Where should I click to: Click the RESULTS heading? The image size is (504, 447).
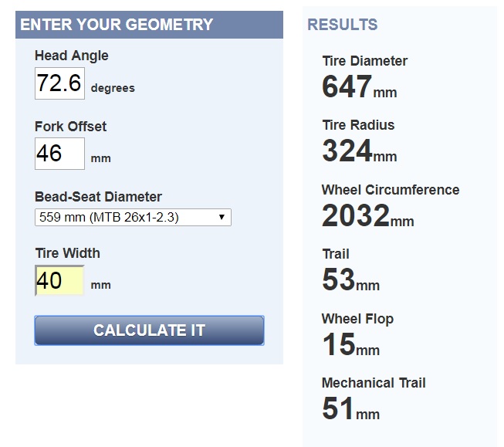tap(343, 25)
